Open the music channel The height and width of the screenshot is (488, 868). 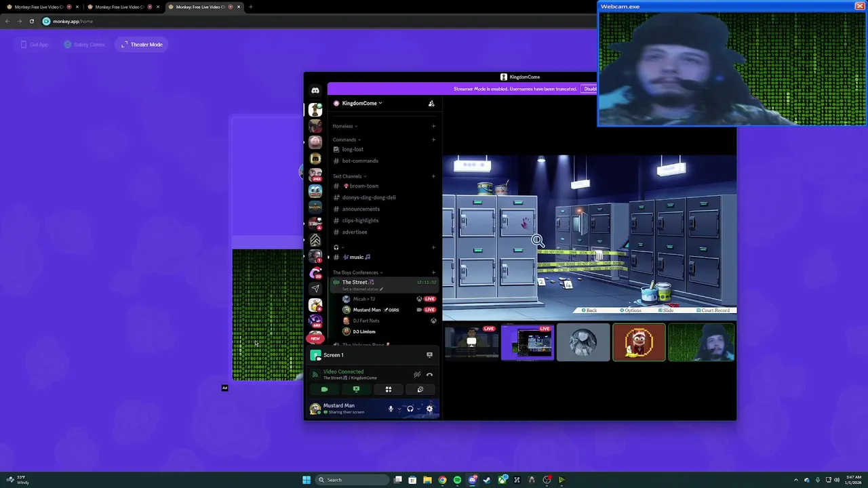[x=384, y=257]
